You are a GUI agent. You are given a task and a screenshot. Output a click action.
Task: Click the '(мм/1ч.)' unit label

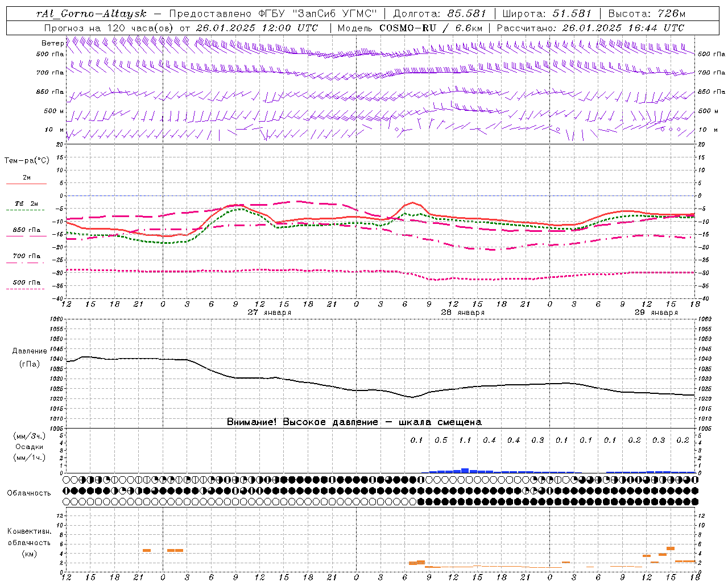(29, 458)
